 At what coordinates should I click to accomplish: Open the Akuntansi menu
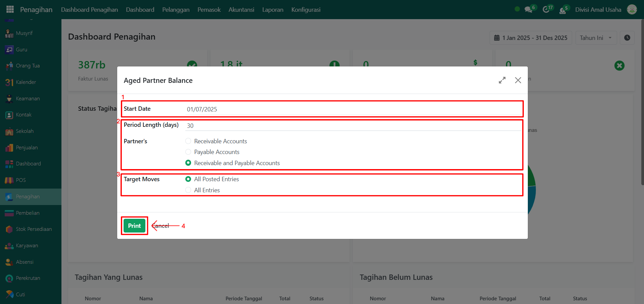[x=241, y=10]
